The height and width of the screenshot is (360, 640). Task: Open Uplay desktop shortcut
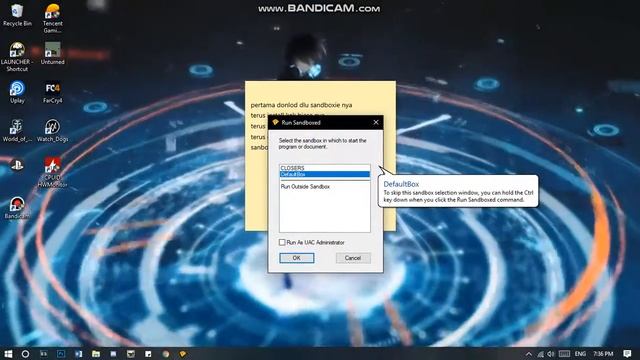click(17, 92)
